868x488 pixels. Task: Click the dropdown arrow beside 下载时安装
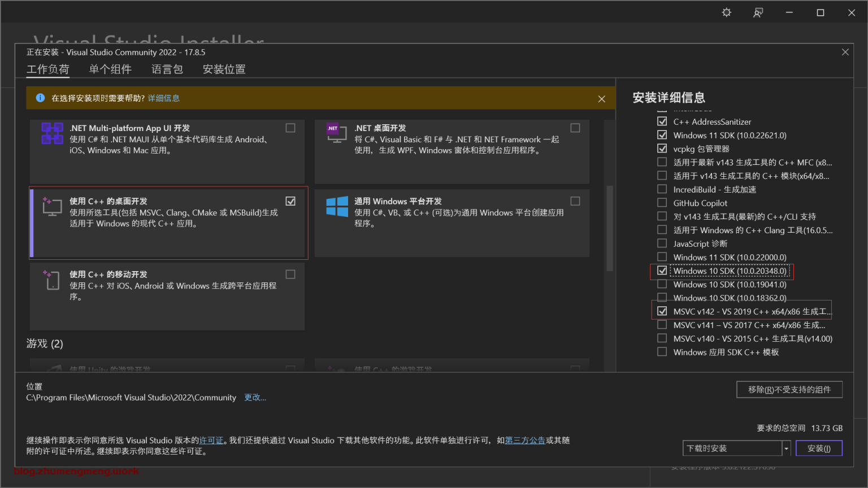point(786,448)
